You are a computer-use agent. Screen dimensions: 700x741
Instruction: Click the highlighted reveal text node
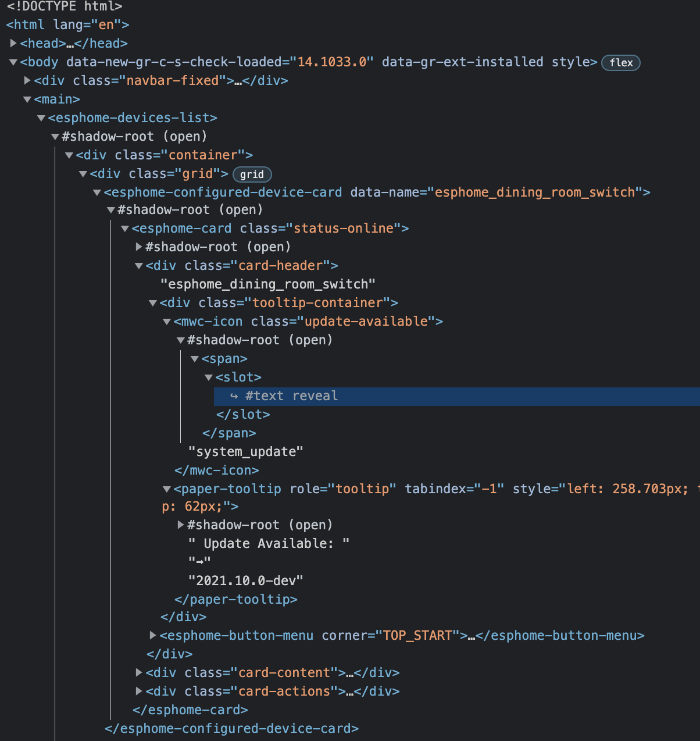click(291, 396)
